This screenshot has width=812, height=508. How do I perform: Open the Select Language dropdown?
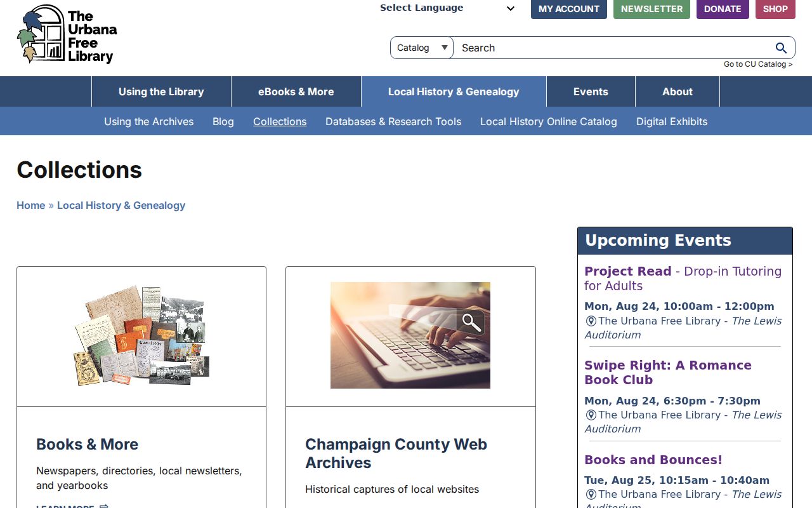click(448, 8)
